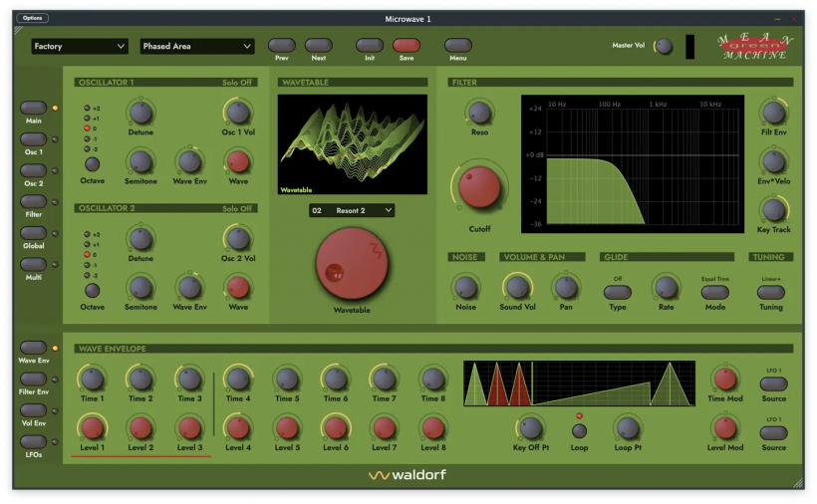
Task: Click the Options button
Action: [x=32, y=18]
